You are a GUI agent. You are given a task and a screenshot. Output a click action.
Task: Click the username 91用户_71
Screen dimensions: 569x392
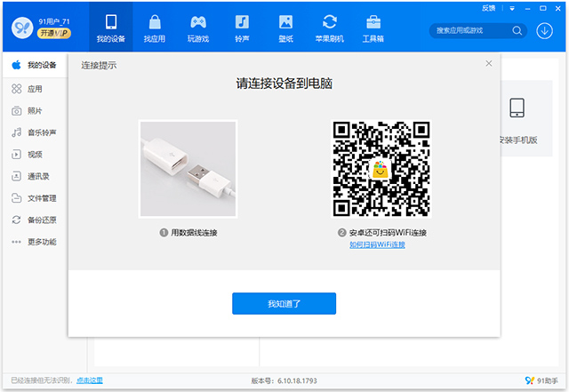point(54,21)
